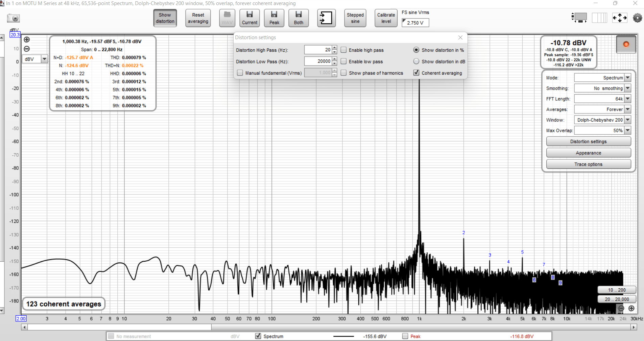
Task: Open settings gear icon
Action: 637,18
